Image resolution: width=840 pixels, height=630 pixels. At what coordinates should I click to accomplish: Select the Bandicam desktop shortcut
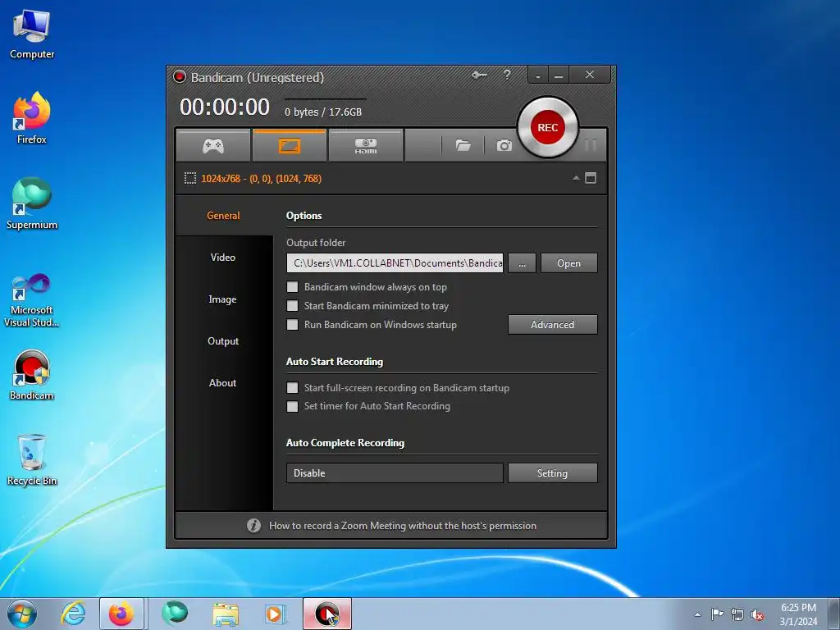[32, 375]
